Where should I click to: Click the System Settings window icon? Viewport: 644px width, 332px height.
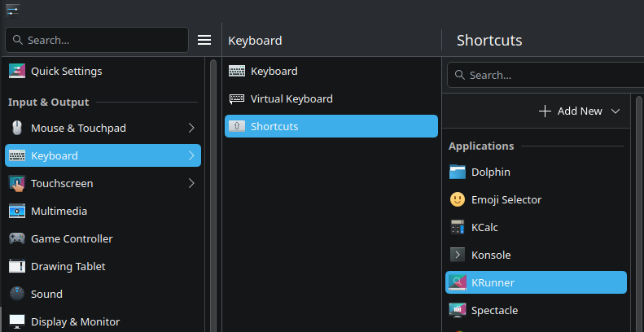click(13, 11)
